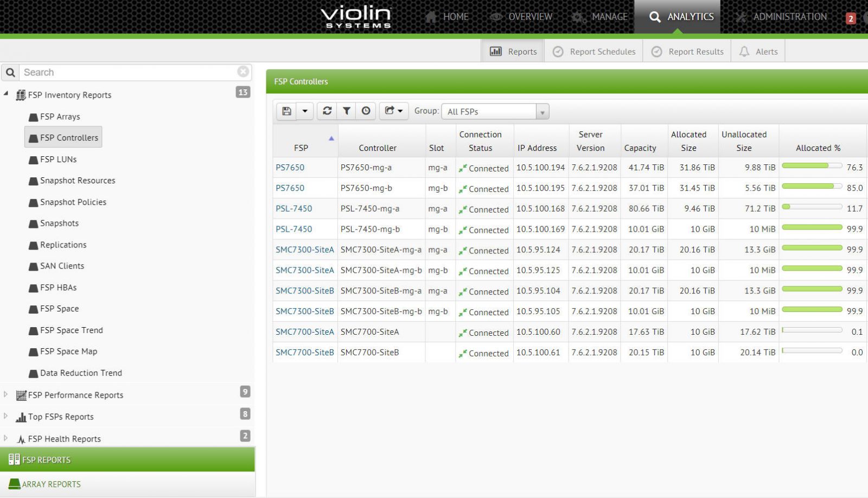Image resolution: width=868 pixels, height=498 pixels.
Task: Open SMC7300-SiteA link in the mg-a row
Action: [305, 250]
